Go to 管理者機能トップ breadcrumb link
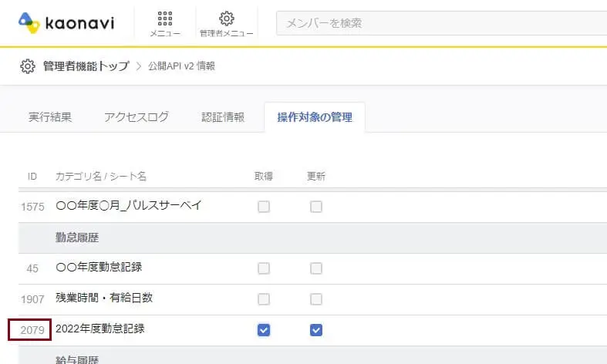This screenshot has height=364, width=607. [86, 66]
